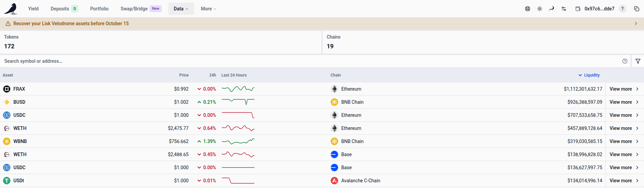This screenshot has height=188, width=644.
Task: Open the filter funnel icon beside search
Action: (x=638, y=61)
